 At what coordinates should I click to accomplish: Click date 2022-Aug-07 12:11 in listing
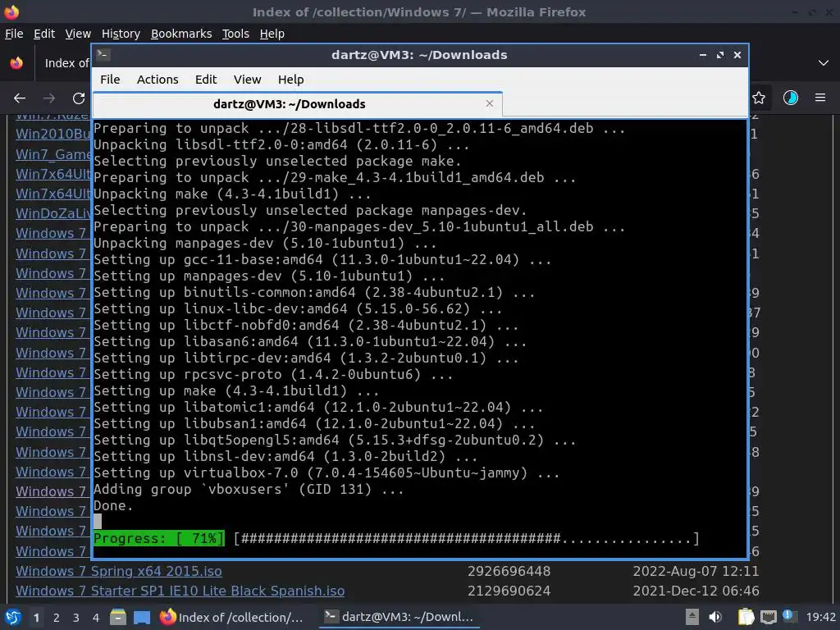[x=696, y=571]
